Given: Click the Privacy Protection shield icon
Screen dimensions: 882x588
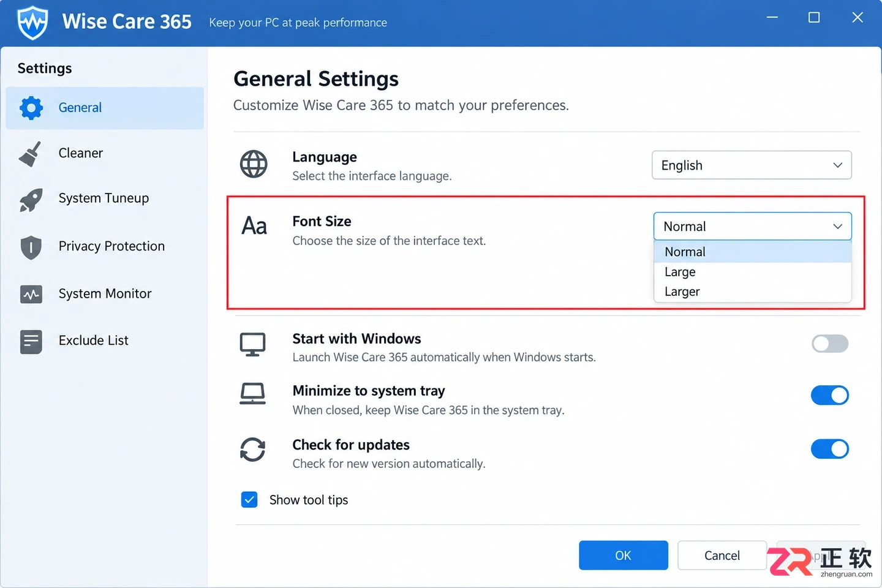Looking at the screenshot, I should click(x=31, y=247).
